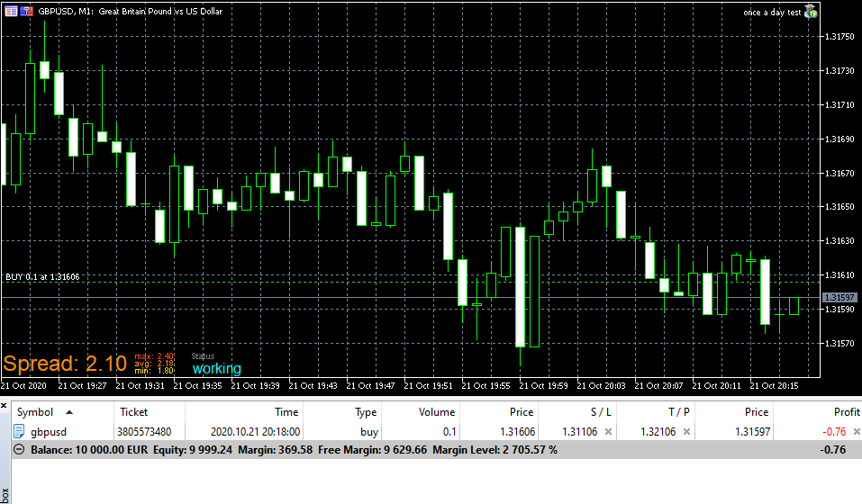Click the take profit value 1.32106
This screenshot has width=862, height=504.
pos(658,432)
